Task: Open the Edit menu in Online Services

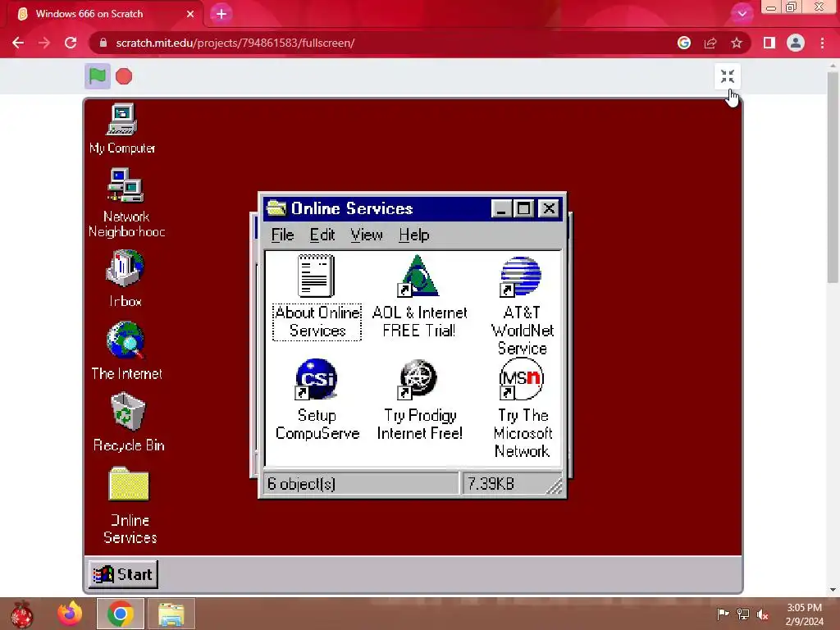Action: coord(322,235)
